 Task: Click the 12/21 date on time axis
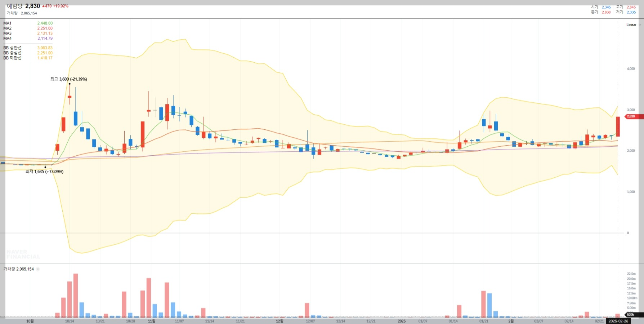371,321
